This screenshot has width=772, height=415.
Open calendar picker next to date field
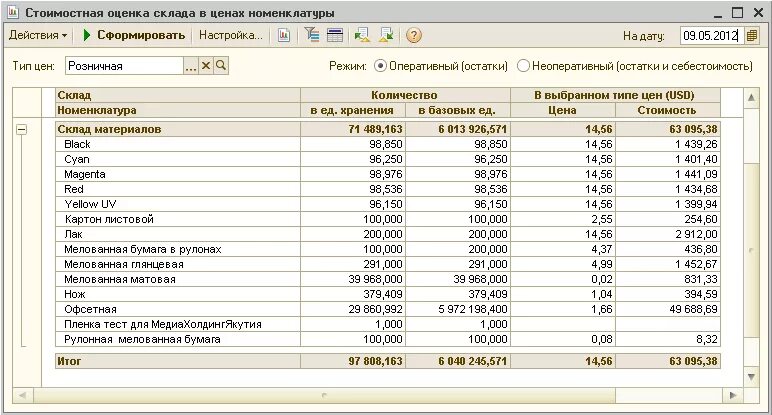coord(752,35)
